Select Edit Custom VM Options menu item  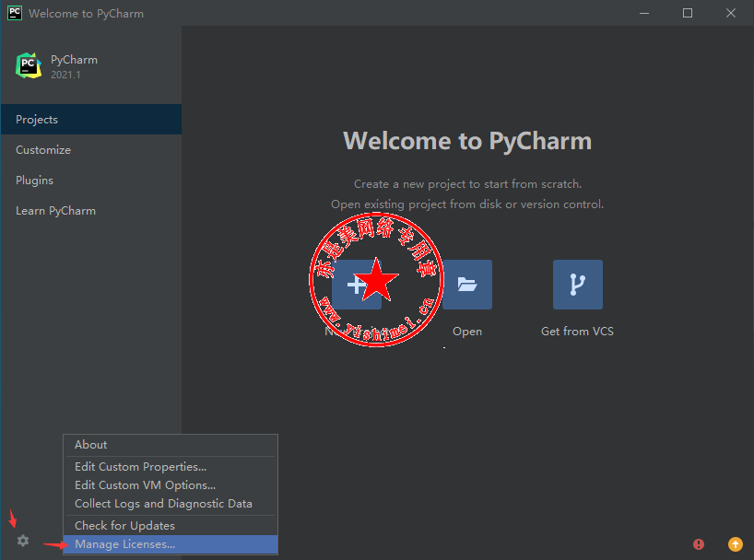tap(171, 485)
